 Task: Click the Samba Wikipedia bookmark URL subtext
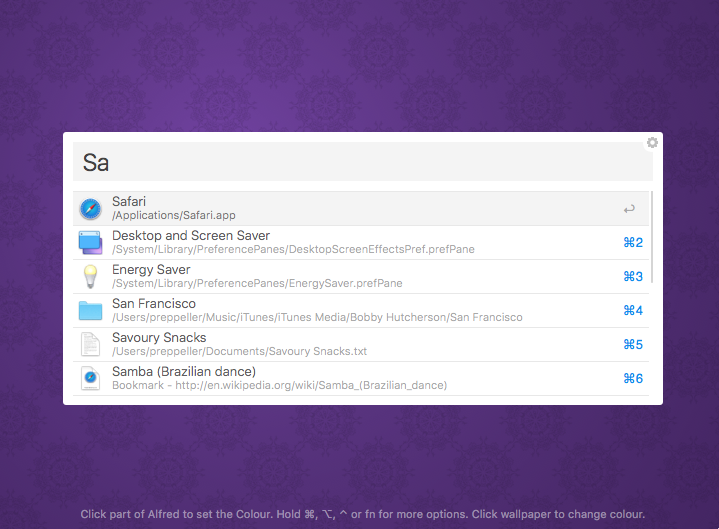pyautogui.click(x=279, y=385)
